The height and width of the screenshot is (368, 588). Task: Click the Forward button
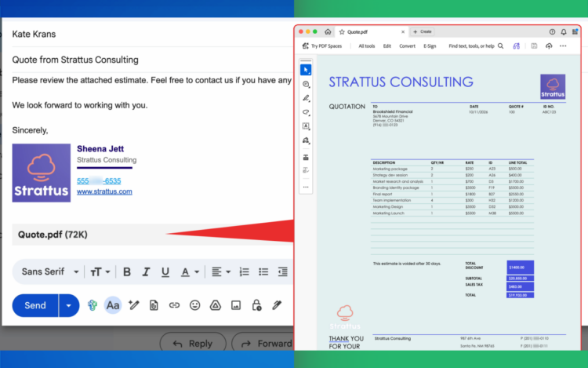click(x=263, y=343)
